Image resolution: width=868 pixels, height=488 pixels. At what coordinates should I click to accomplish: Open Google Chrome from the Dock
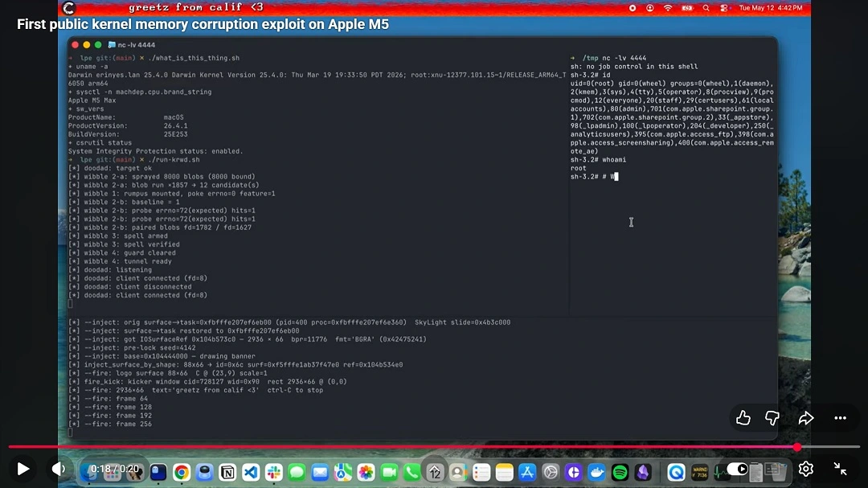[x=182, y=472]
